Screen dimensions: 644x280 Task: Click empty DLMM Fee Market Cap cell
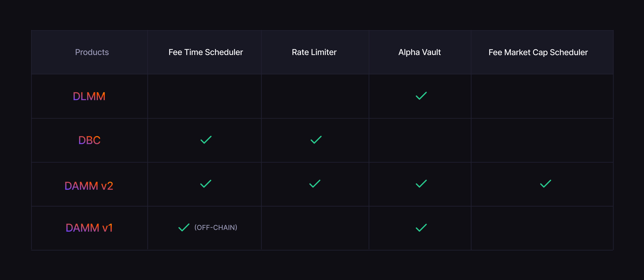tap(542, 96)
